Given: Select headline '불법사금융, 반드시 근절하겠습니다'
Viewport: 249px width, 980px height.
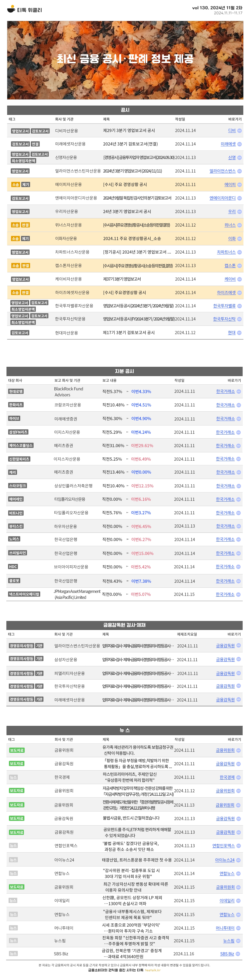Looking at the screenshot, I should 131,818.
